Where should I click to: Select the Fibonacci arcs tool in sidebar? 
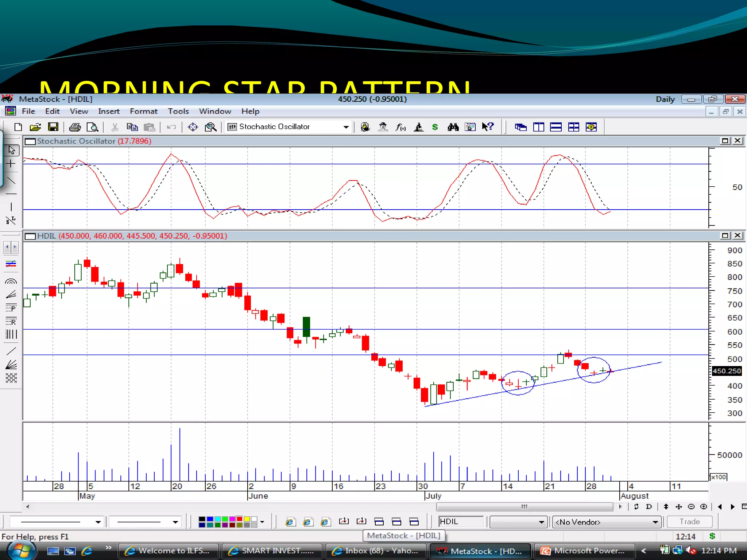[x=11, y=281]
